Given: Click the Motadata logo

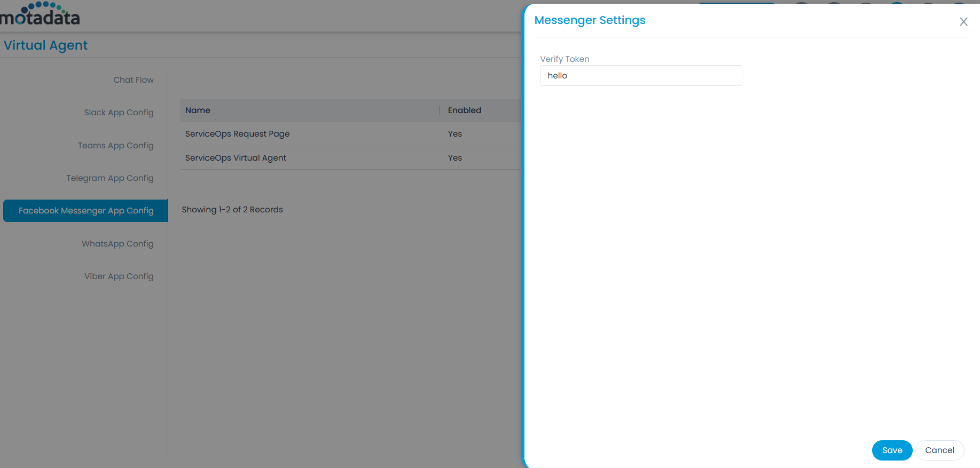Looking at the screenshot, I should point(40,14).
